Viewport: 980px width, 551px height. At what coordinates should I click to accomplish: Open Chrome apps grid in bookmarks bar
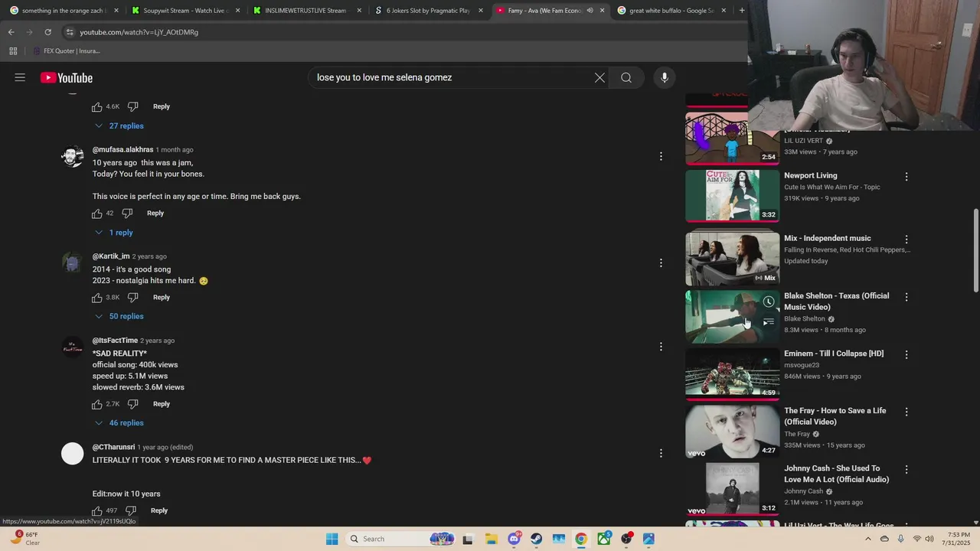click(x=13, y=51)
